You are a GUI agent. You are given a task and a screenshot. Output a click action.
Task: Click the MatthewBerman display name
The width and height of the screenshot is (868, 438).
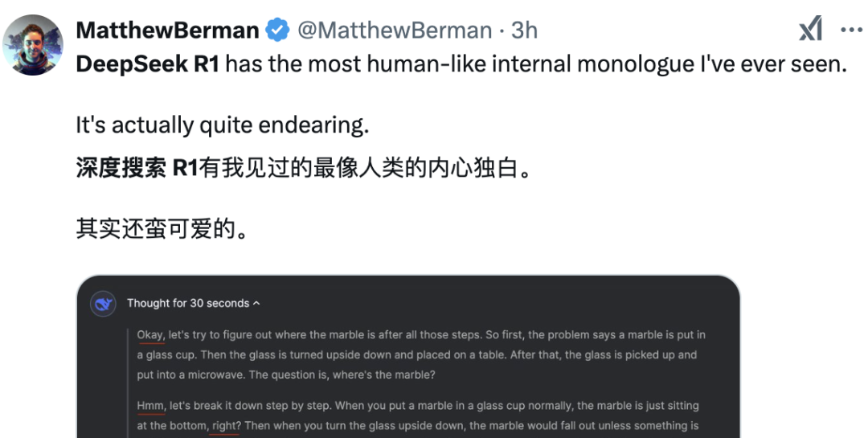click(x=167, y=31)
